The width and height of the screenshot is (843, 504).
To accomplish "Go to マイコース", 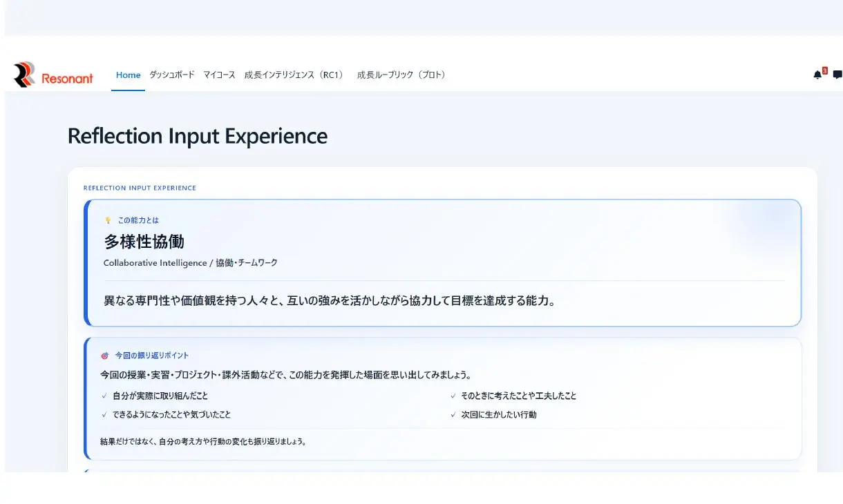I will (x=219, y=75).
